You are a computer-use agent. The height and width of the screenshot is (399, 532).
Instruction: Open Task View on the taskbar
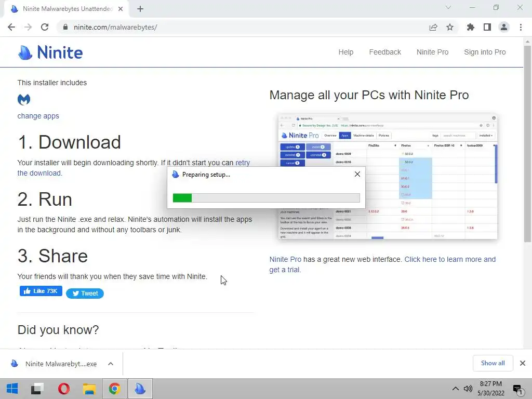(x=37, y=389)
